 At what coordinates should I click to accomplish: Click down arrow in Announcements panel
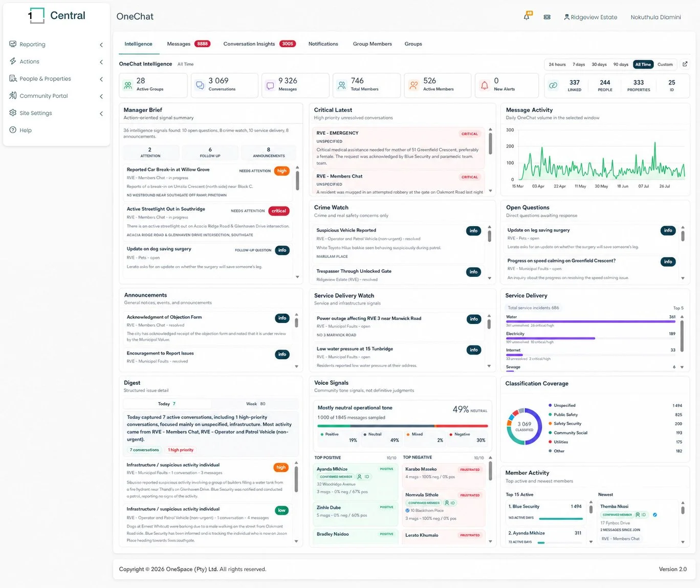(x=297, y=366)
